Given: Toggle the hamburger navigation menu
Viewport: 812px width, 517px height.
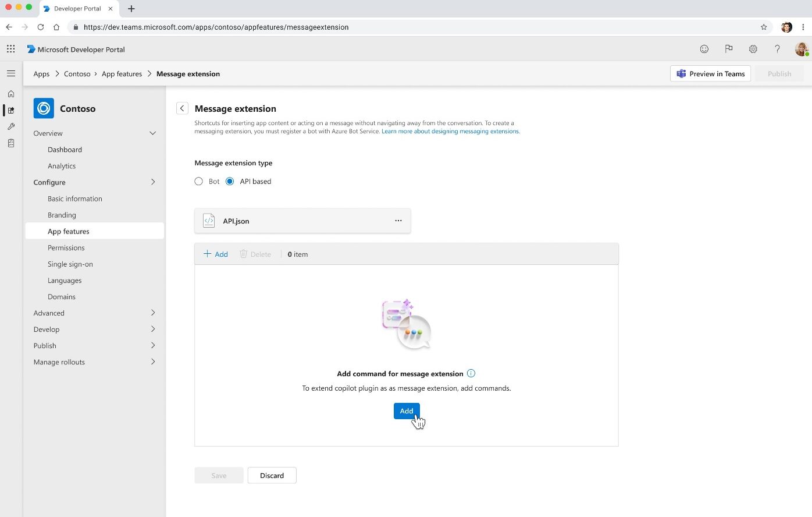Looking at the screenshot, I should coord(11,73).
